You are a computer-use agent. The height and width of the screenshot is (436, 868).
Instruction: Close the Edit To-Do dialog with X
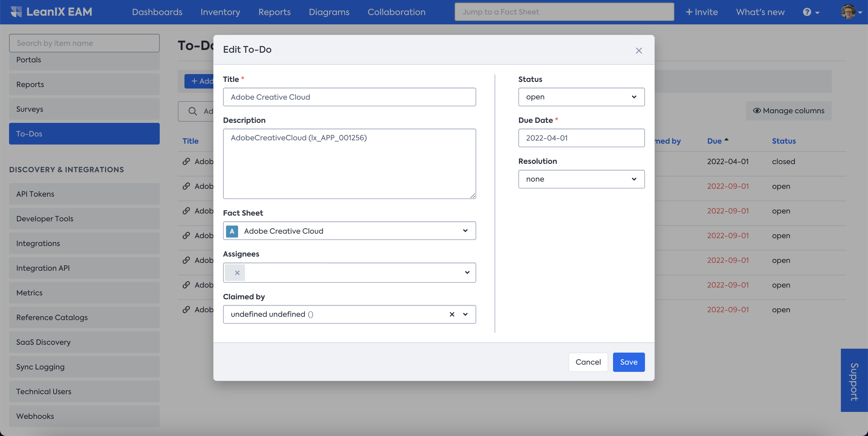pyautogui.click(x=639, y=51)
